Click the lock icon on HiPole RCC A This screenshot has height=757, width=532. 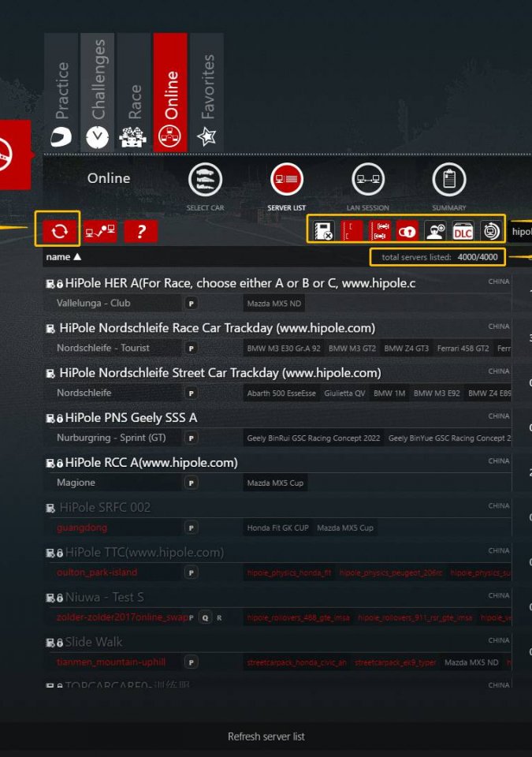coord(60,464)
